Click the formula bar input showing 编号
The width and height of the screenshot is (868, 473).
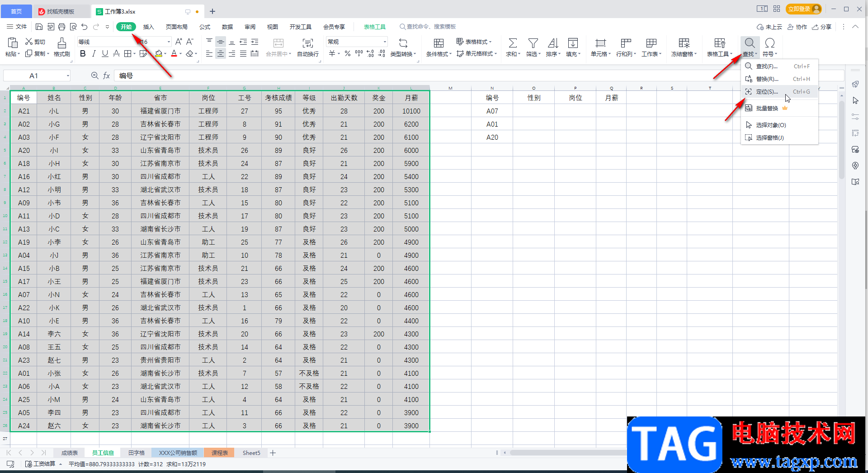[479, 76]
